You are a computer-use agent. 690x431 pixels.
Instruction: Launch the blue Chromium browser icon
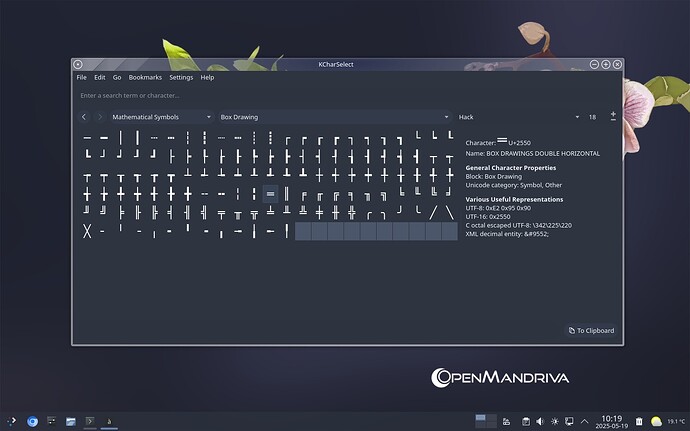(x=32, y=421)
